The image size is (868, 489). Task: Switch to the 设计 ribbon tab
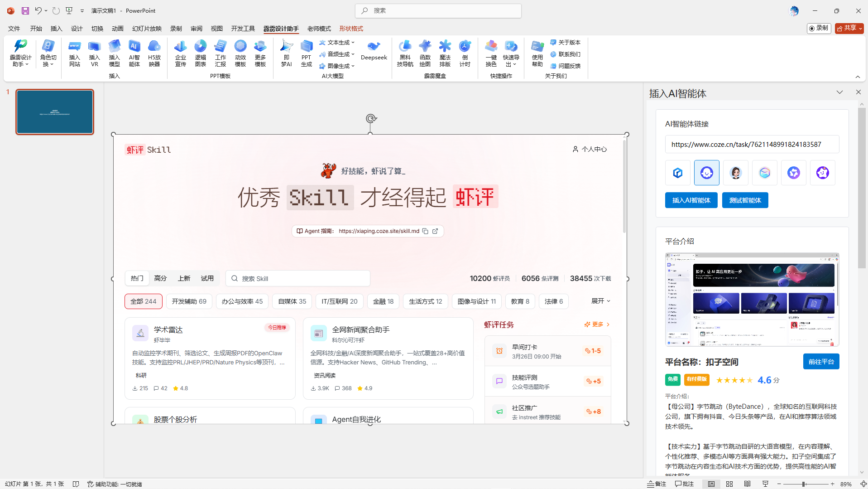pyautogui.click(x=77, y=29)
